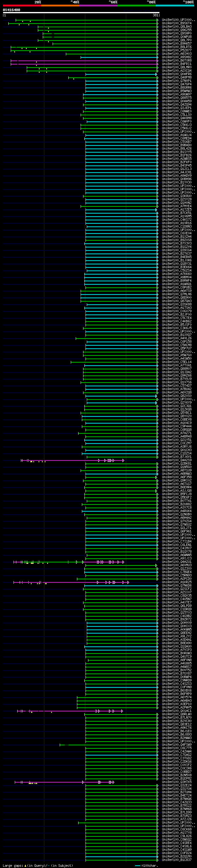Click the green ~80% identity legend segment
Viewport: 197px width, 868px height.
137,6
